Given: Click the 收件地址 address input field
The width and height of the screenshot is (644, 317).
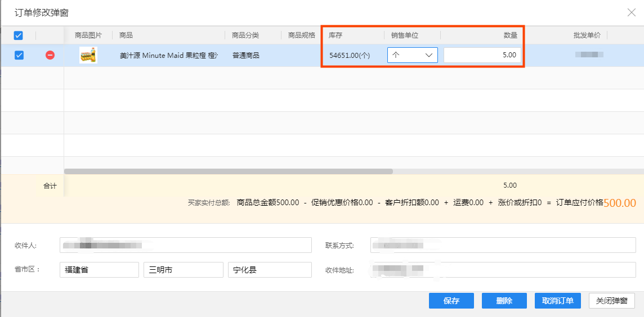Looking at the screenshot, I should coord(503,270).
